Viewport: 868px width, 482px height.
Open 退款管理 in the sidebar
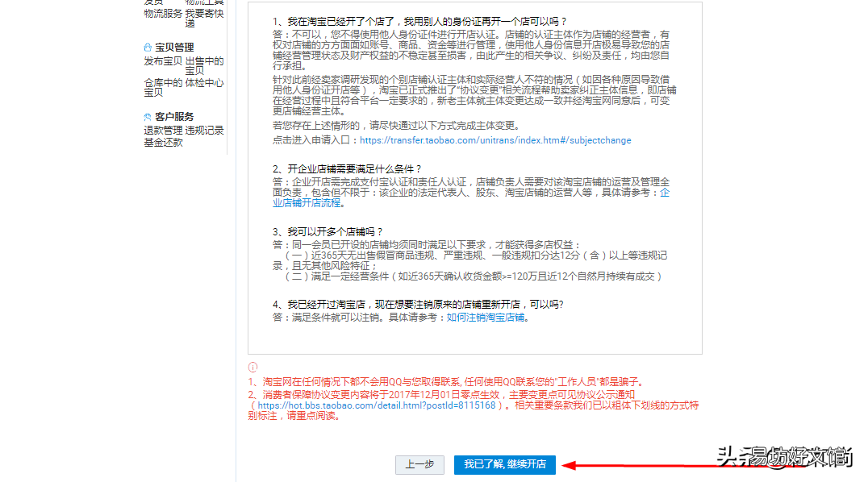(163, 131)
